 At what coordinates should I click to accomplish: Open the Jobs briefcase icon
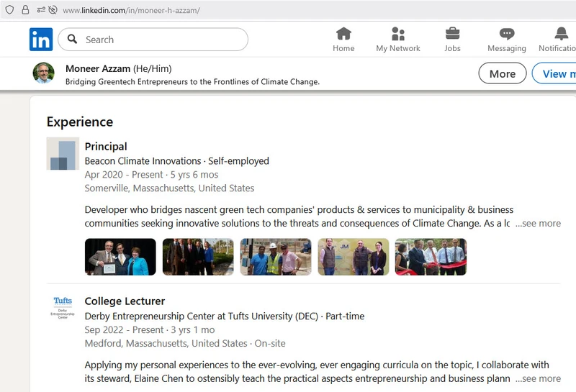452,34
